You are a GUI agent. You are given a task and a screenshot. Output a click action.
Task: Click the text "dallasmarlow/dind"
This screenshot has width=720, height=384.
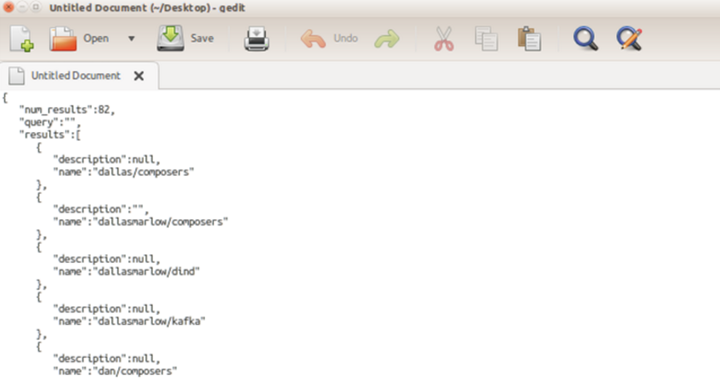coord(146,271)
